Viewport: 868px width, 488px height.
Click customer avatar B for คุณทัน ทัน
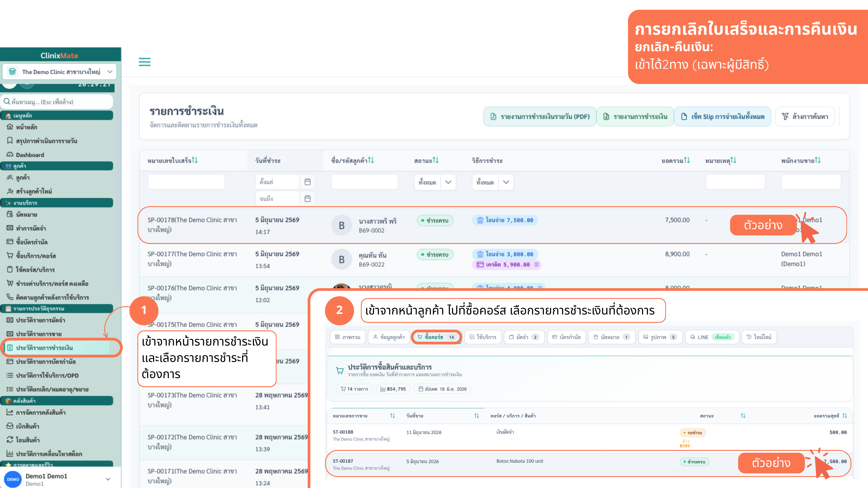(342, 259)
